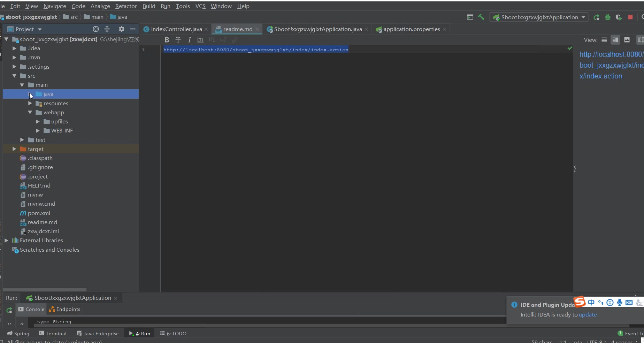Expand the .idea folder

click(x=14, y=48)
